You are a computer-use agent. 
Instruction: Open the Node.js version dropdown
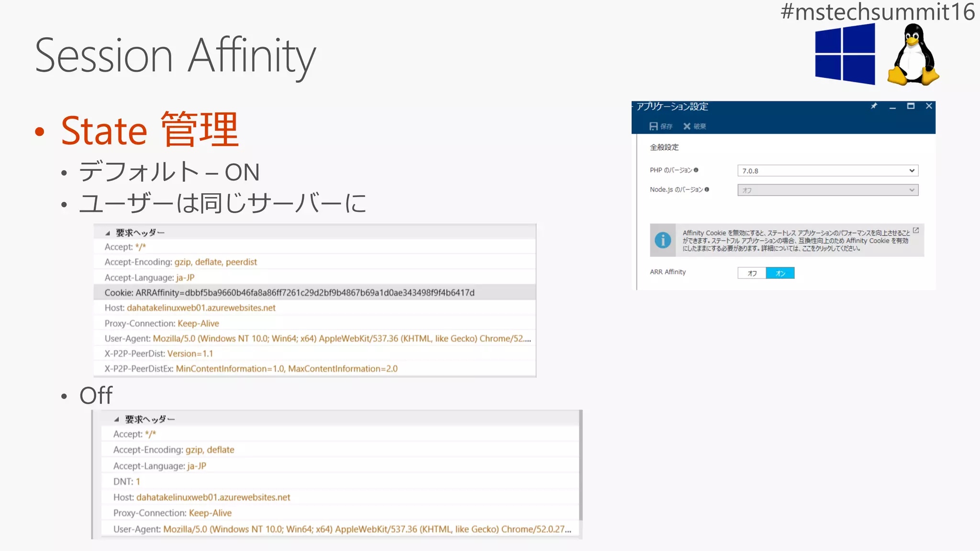point(827,190)
